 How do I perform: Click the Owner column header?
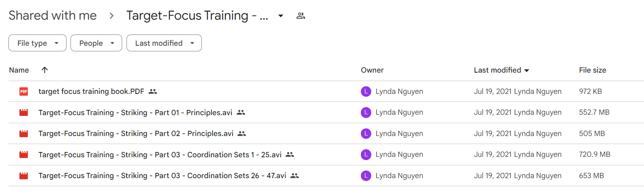coord(372,70)
